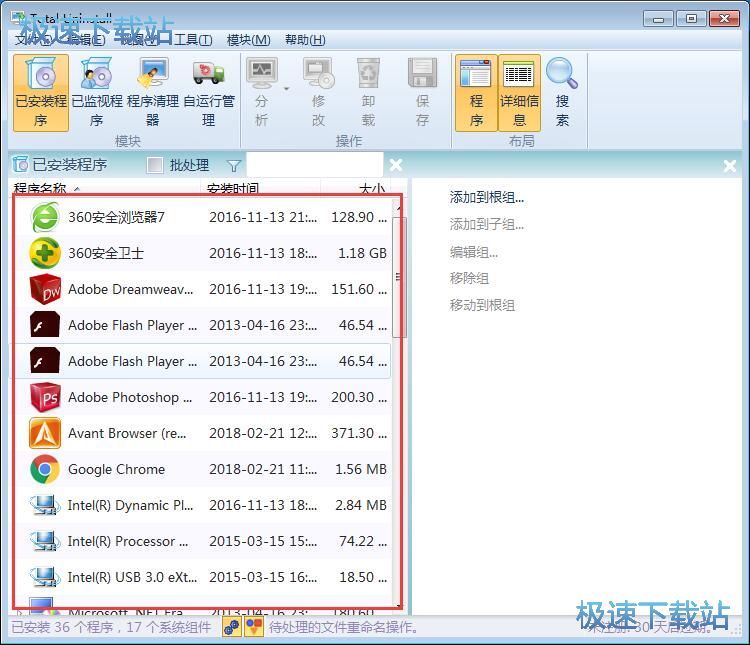Clear the filter with the X button
The height and width of the screenshot is (645, 750).
(x=396, y=165)
